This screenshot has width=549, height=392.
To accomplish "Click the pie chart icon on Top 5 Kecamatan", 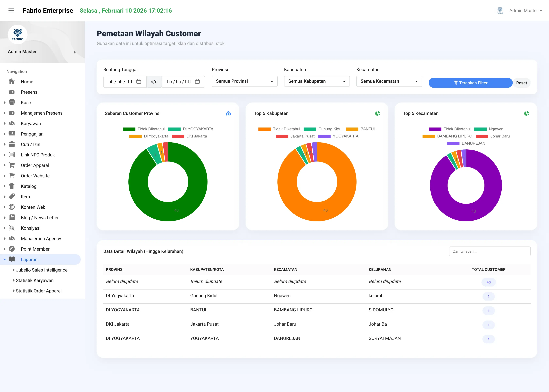I will pos(527,113).
